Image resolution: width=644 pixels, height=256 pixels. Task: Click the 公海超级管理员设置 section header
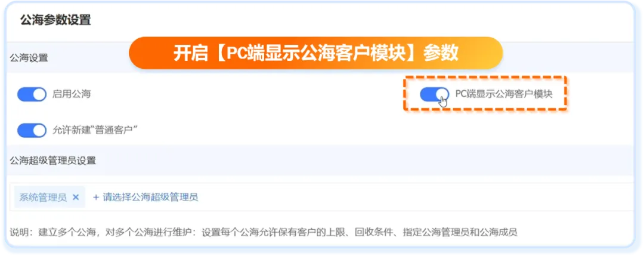(x=53, y=161)
